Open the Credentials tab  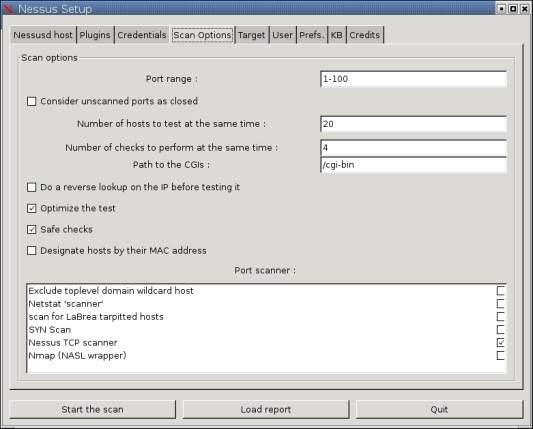[x=142, y=35]
